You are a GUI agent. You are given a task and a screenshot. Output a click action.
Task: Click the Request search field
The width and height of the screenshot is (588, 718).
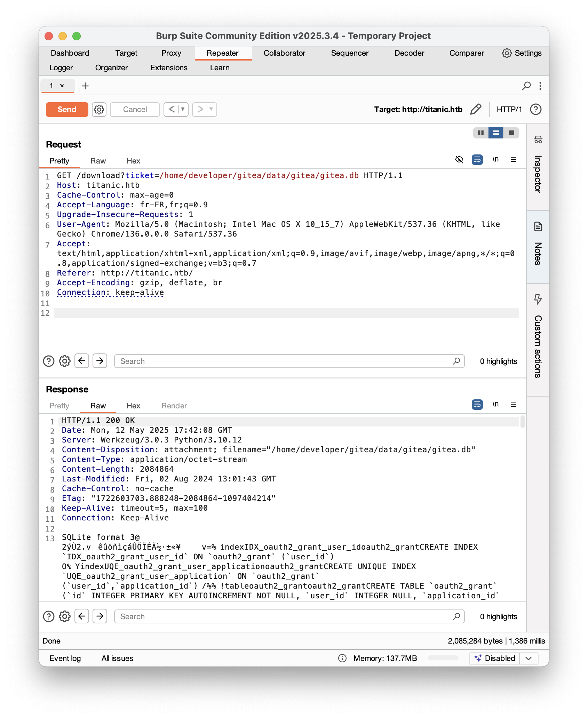tap(289, 361)
